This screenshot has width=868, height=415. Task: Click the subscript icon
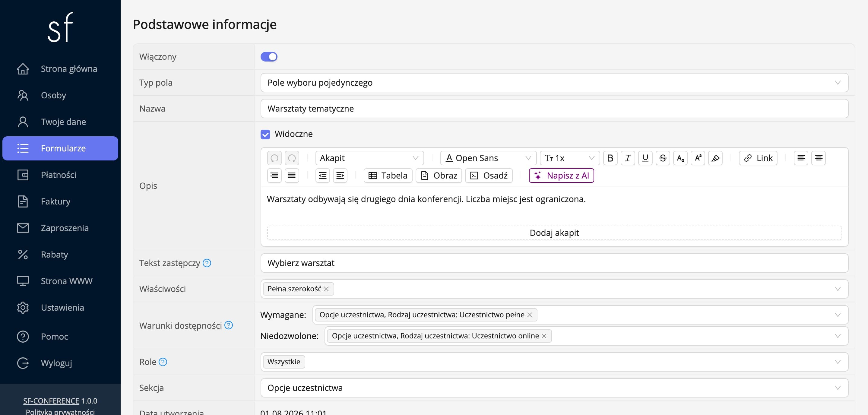(x=680, y=158)
